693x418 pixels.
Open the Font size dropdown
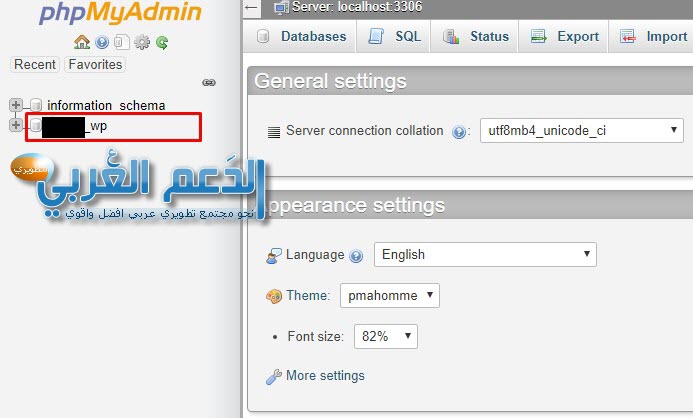(386, 337)
